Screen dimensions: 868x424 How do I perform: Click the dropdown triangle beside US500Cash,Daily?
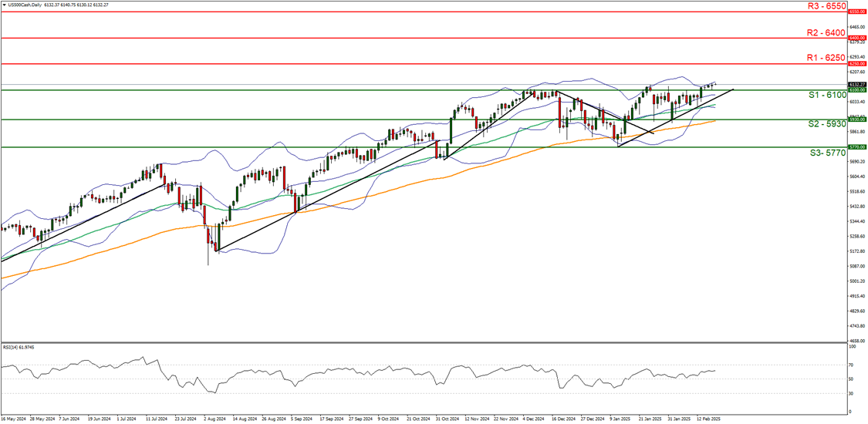4,5
